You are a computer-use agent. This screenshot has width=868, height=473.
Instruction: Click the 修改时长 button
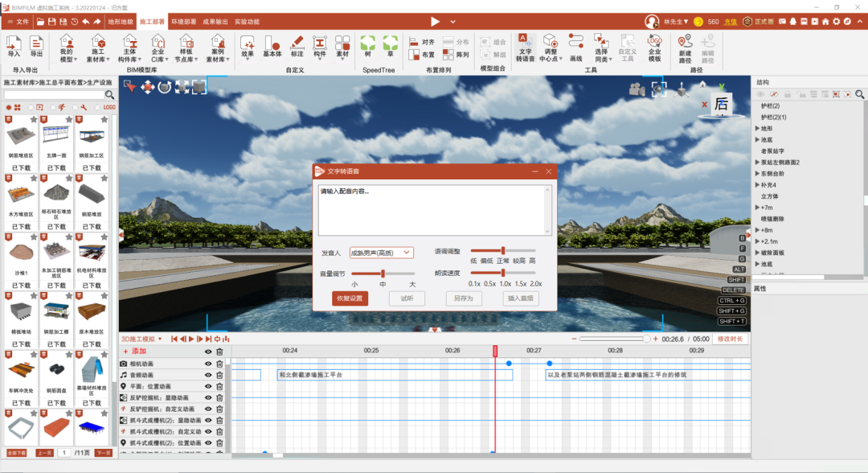[730, 339]
